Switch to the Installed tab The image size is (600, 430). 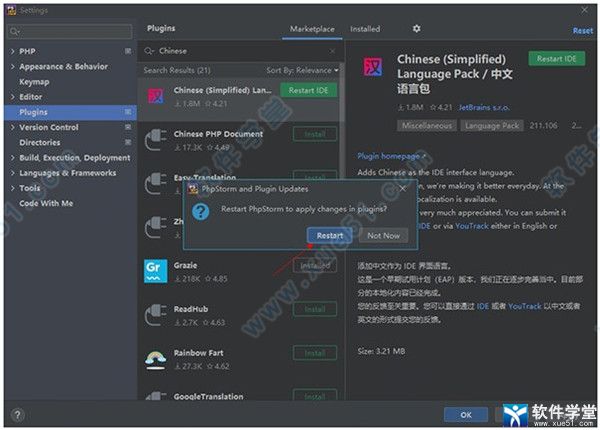pyautogui.click(x=365, y=29)
